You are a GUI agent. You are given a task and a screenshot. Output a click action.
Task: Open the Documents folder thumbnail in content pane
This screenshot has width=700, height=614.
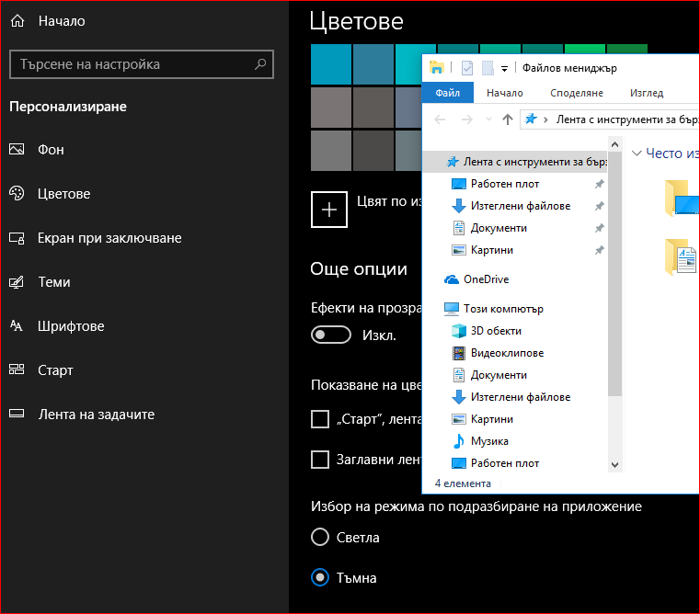681,256
